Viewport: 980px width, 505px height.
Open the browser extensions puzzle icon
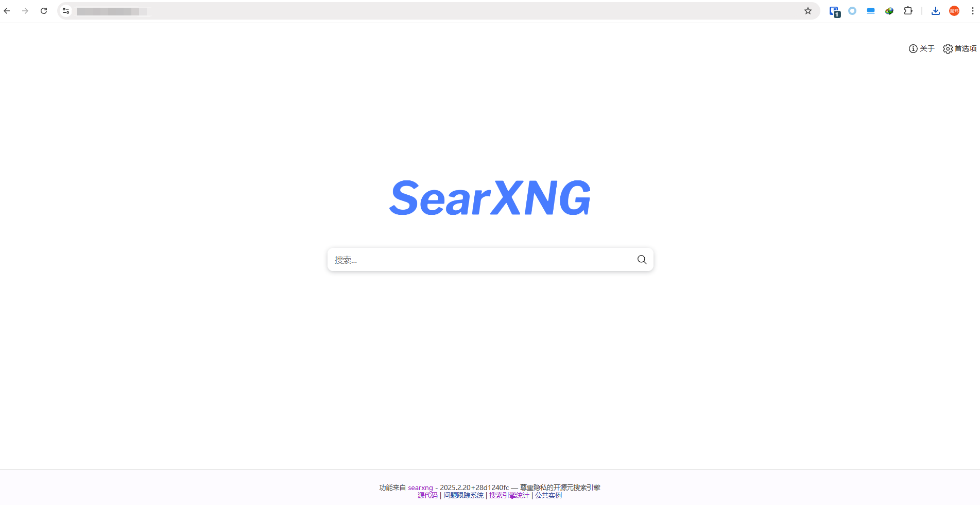click(x=908, y=10)
